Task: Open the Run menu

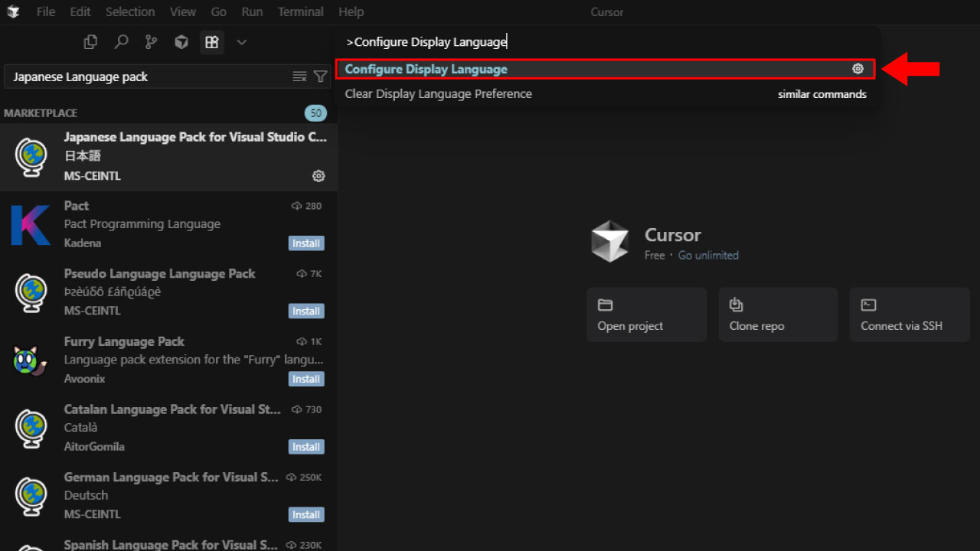Action: coord(252,11)
